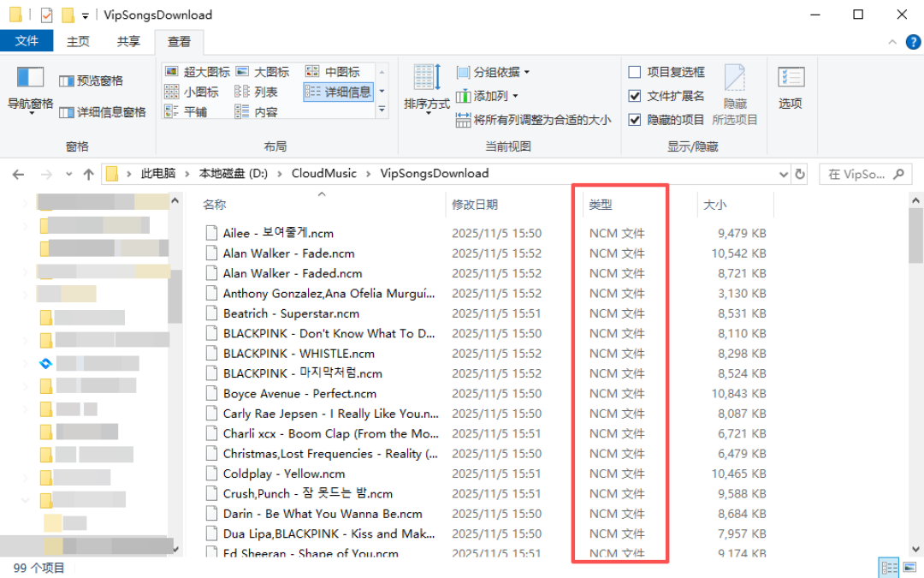Image resolution: width=924 pixels, height=578 pixels.
Task: Switch to the 共享 ribbon tab
Action: click(128, 41)
